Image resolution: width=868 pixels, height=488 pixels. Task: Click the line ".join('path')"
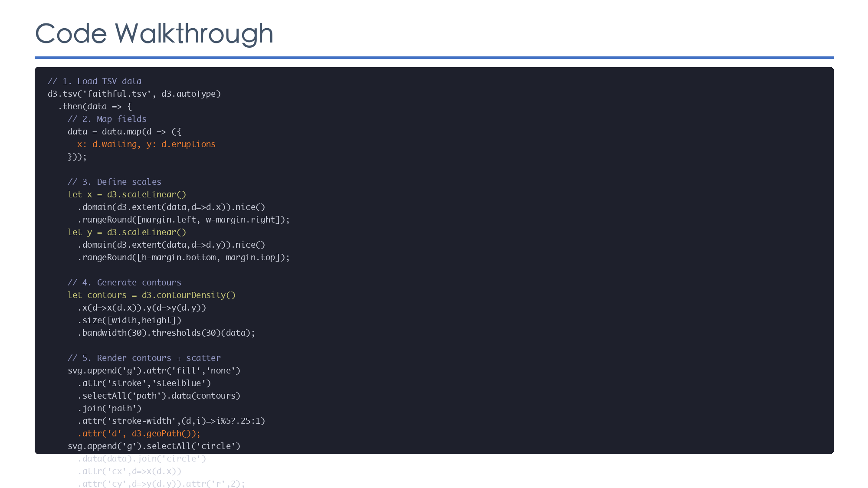[109, 408]
